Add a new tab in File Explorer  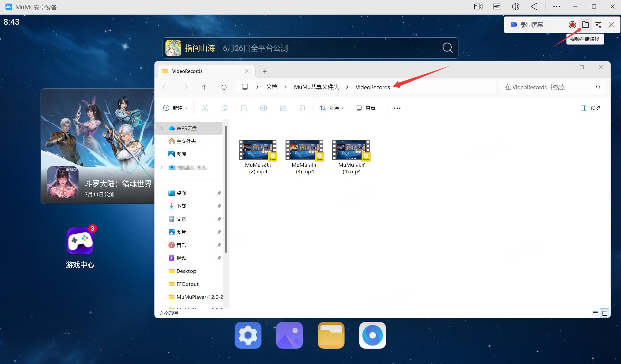pyautogui.click(x=265, y=71)
